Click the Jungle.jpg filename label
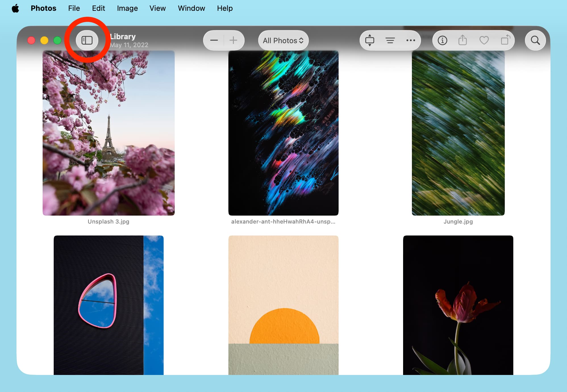The width and height of the screenshot is (567, 392). coord(458,222)
